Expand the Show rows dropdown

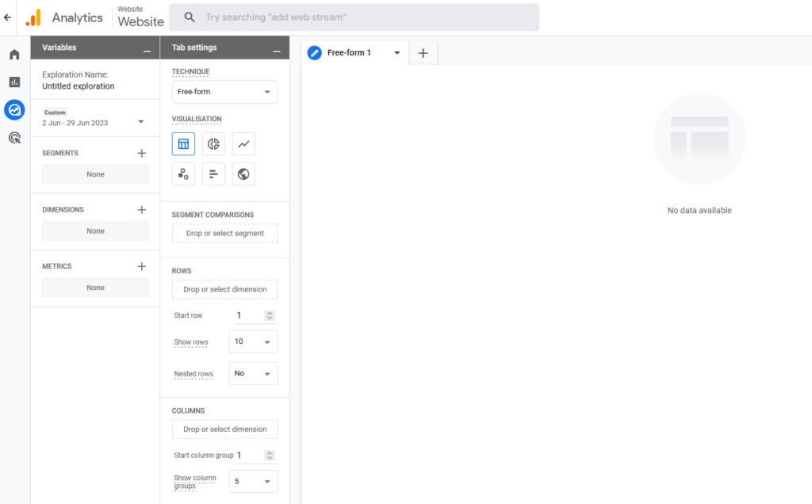pyautogui.click(x=253, y=342)
